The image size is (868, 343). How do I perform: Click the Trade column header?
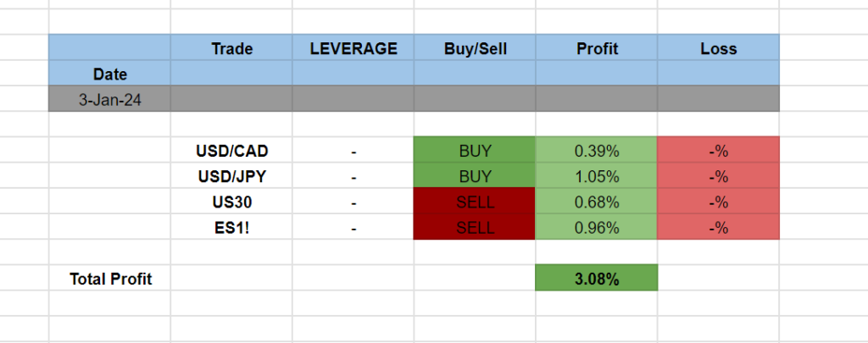tap(231, 48)
